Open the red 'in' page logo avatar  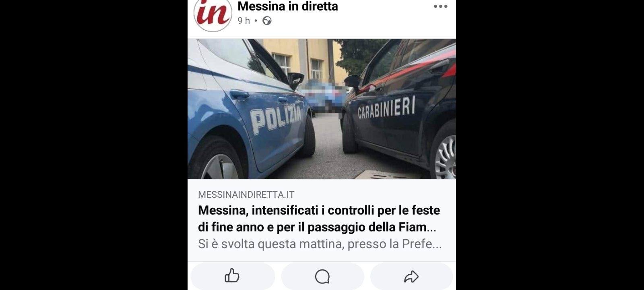(x=213, y=14)
